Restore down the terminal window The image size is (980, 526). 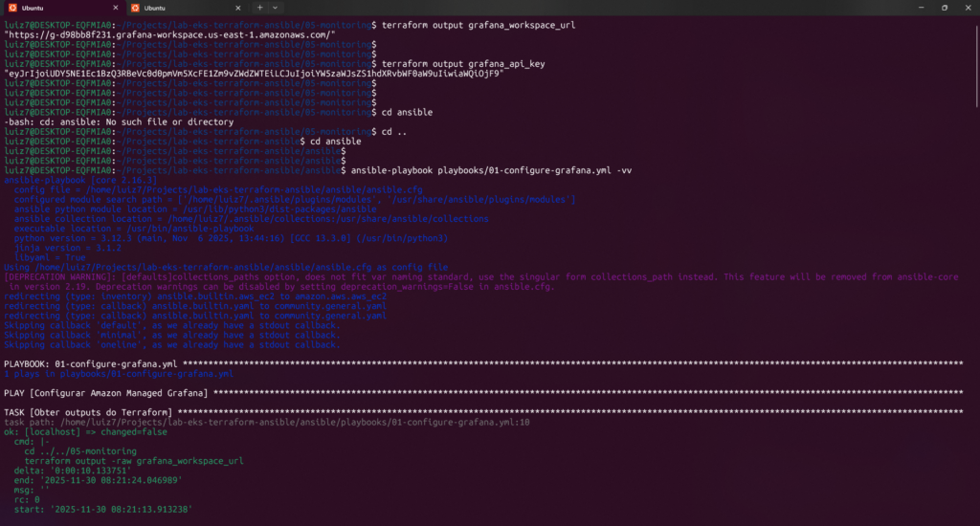pyautogui.click(x=944, y=8)
